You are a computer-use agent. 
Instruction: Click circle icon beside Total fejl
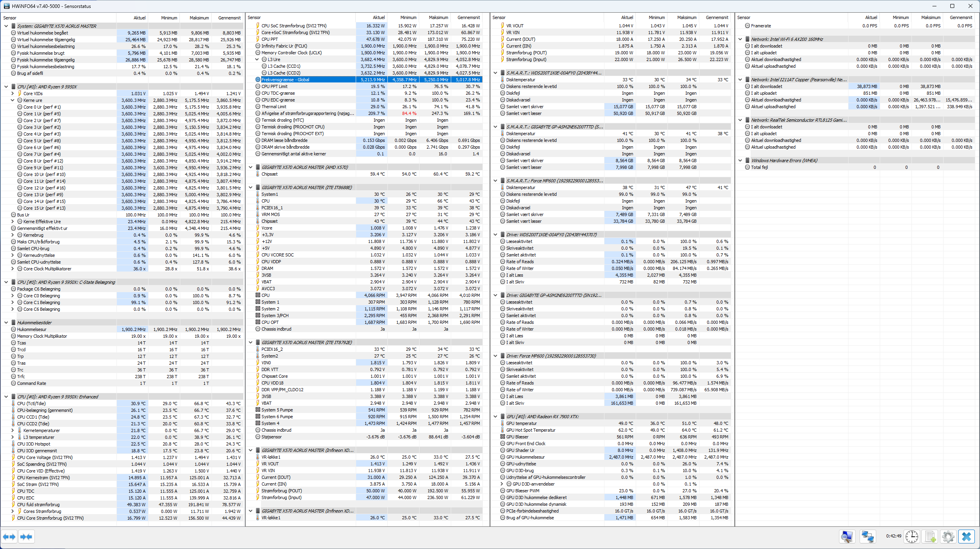pyautogui.click(x=747, y=167)
